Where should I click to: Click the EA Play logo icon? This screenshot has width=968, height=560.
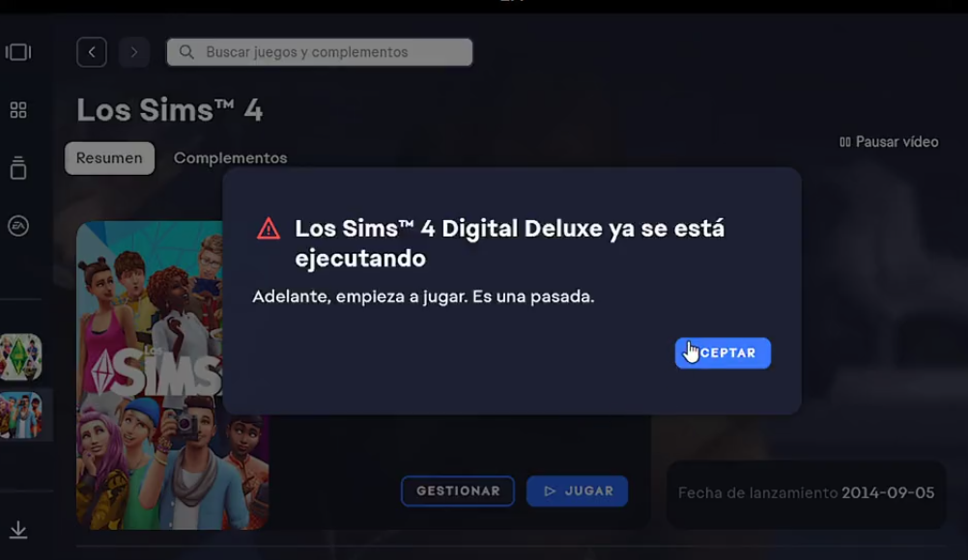(18, 226)
